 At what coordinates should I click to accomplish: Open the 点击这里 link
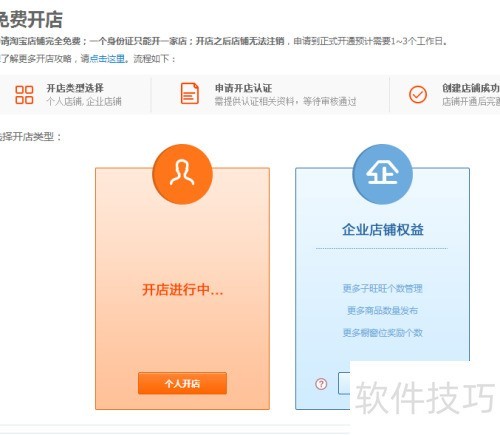pyautogui.click(x=107, y=59)
